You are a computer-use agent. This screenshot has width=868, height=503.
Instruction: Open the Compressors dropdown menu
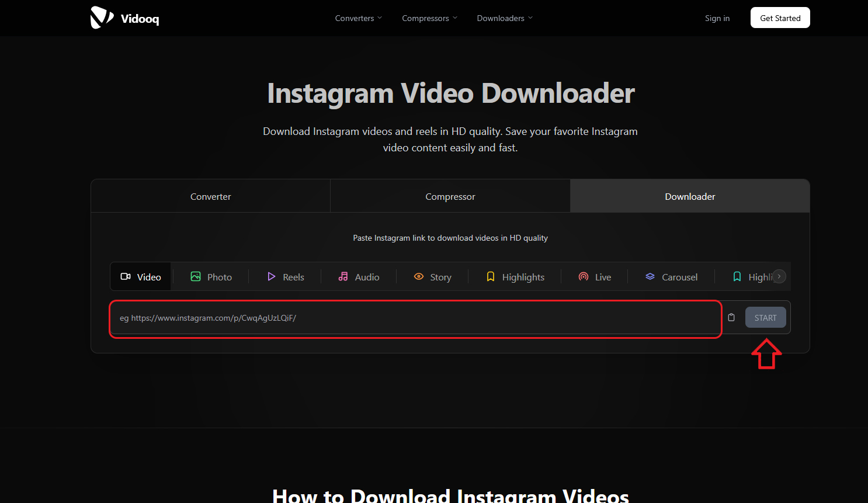point(429,18)
